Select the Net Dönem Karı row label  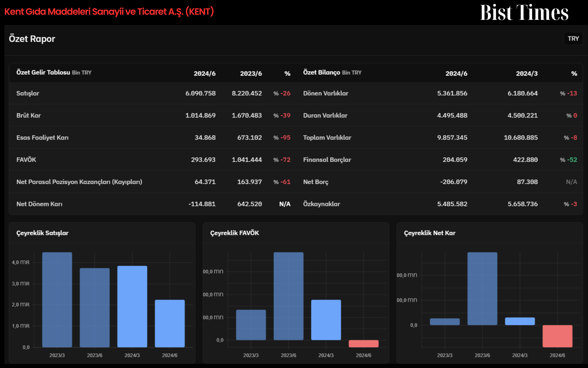[39, 204]
